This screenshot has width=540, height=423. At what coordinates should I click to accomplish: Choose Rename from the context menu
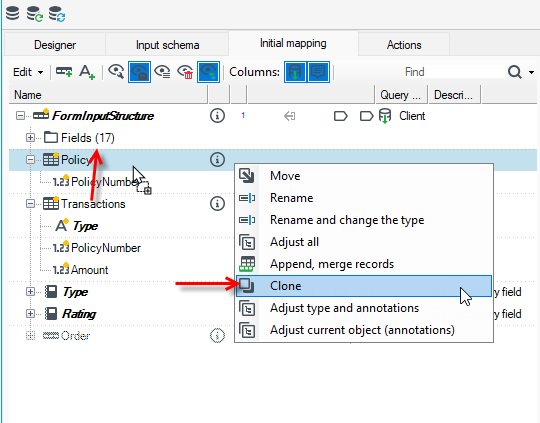(364, 198)
